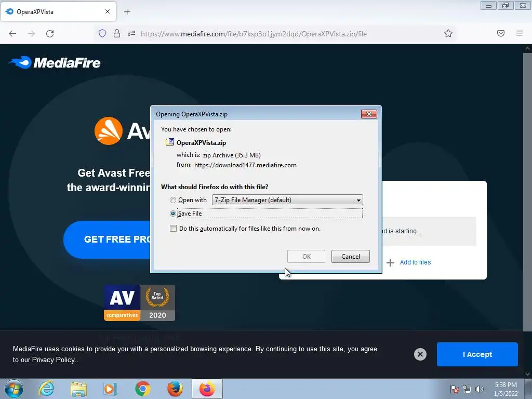532x399 pixels.
Task: Expand the 7-Zip File Manager dropdown
Action: pos(287,200)
